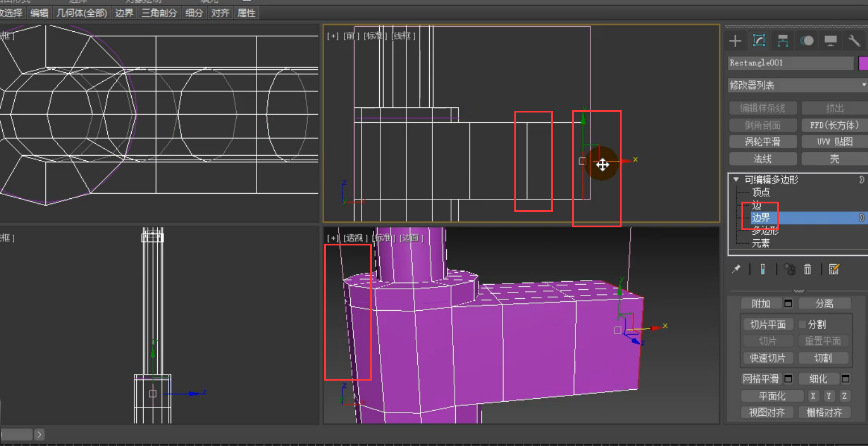Open the 修改器列表 modifier list dropdown
868x446 pixels.
[x=798, y=85]
